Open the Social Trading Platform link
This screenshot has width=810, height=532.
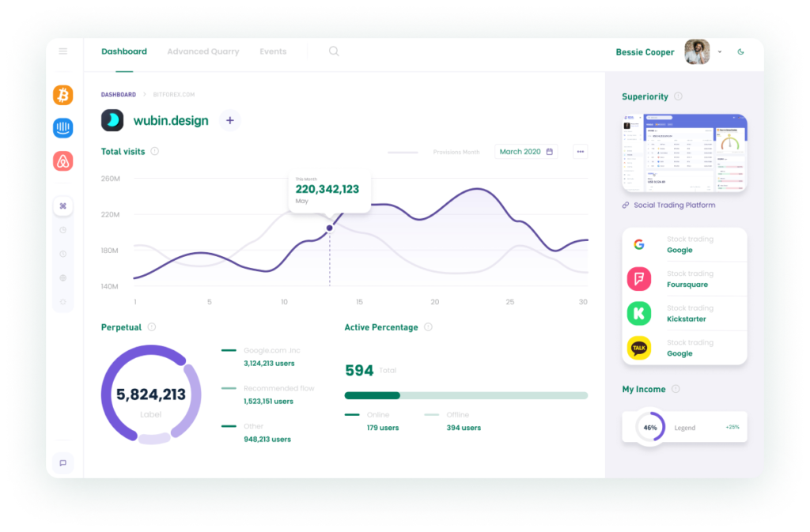[x=675, y=205]
